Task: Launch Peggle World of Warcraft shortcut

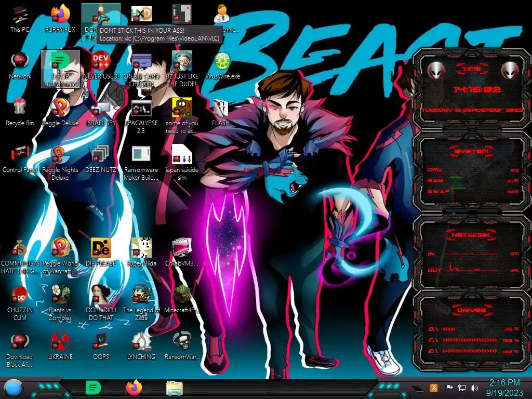Action: pos(60,256)
